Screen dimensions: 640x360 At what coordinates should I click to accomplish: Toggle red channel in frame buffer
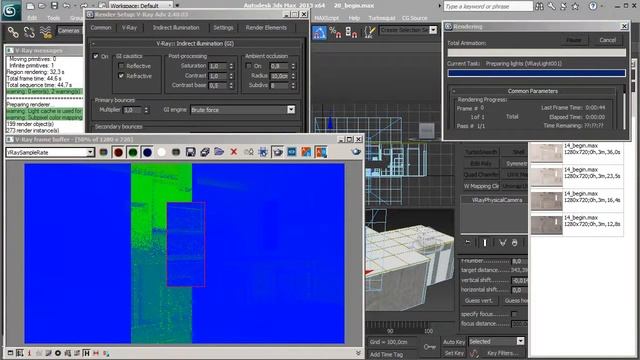click(x=118, y=152)
